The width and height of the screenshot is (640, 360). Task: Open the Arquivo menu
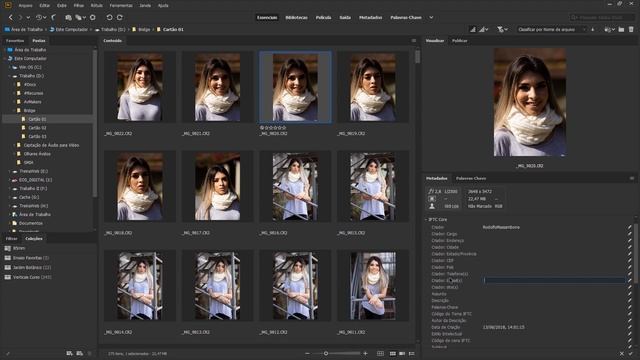pos(25,6)
